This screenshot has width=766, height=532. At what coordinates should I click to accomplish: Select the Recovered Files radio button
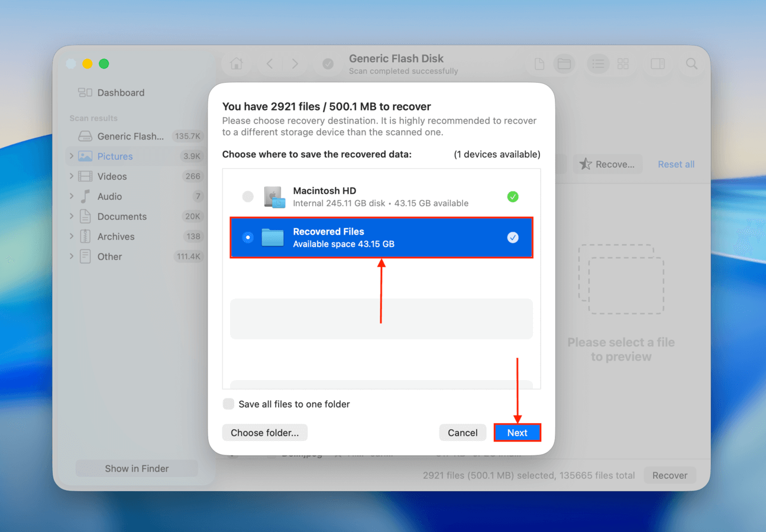click(248, 238)
